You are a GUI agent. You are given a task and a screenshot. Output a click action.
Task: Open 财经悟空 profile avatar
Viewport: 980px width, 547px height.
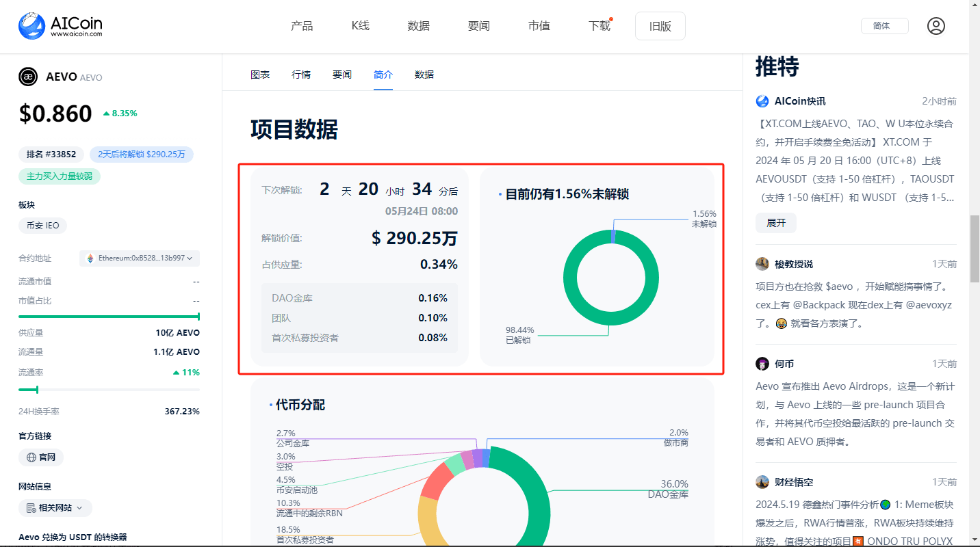pyautogui.click(x=762, y=482)
